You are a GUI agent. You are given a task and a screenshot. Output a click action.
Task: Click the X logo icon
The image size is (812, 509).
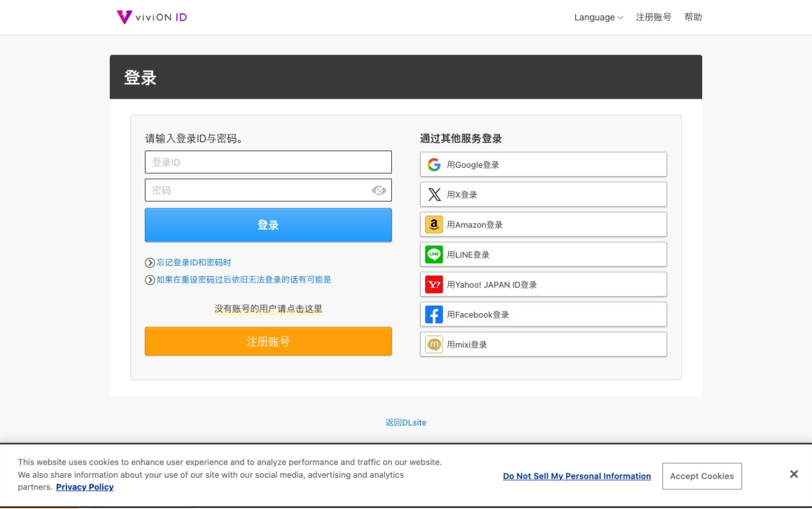(434, 195)
